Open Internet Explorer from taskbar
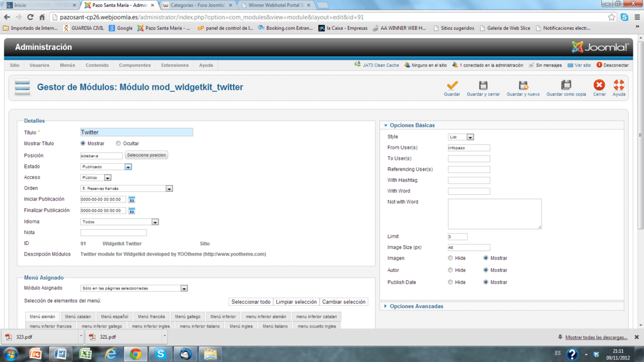This screenshot has width=644, height=362. 111,354
